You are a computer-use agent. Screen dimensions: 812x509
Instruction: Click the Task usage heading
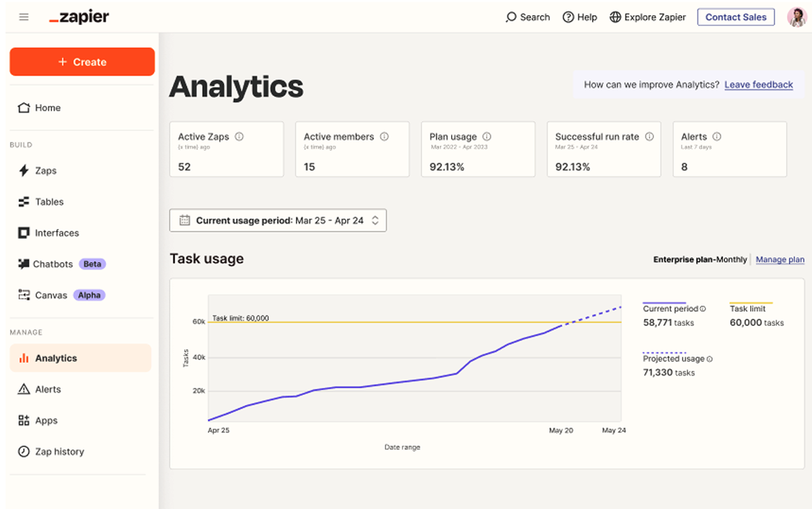click(207, 258)
